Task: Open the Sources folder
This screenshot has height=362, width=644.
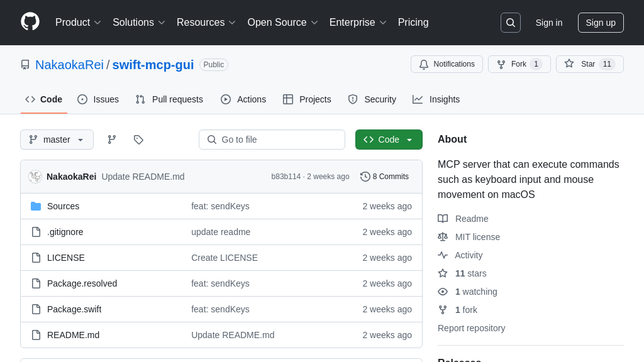Action: tap(63, 206)
